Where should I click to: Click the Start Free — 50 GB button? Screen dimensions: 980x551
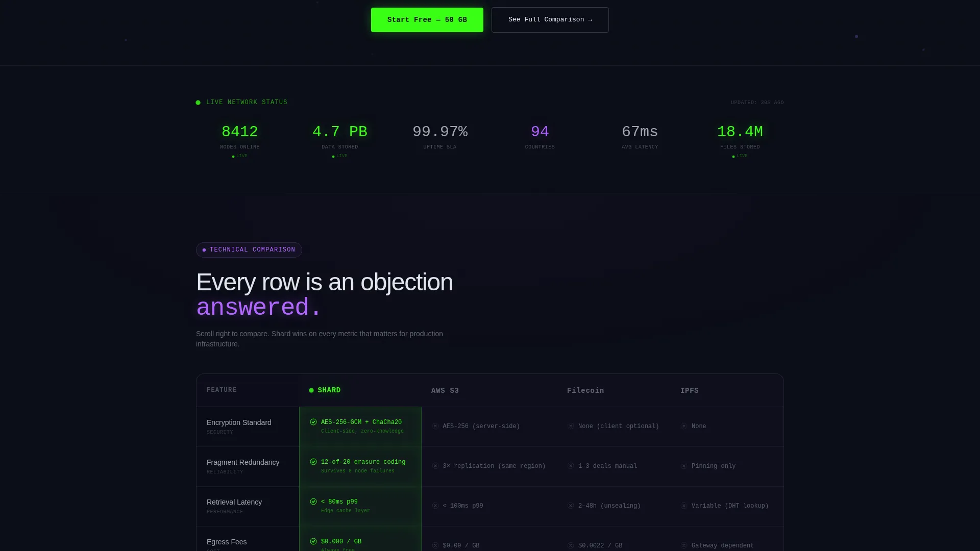coord(427,20)
